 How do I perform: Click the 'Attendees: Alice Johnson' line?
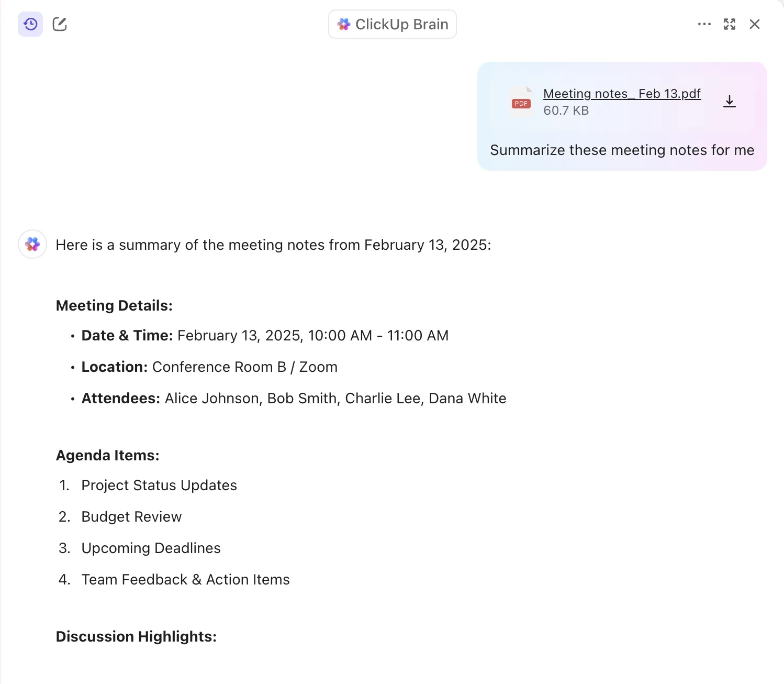click(x=294, y=399)
